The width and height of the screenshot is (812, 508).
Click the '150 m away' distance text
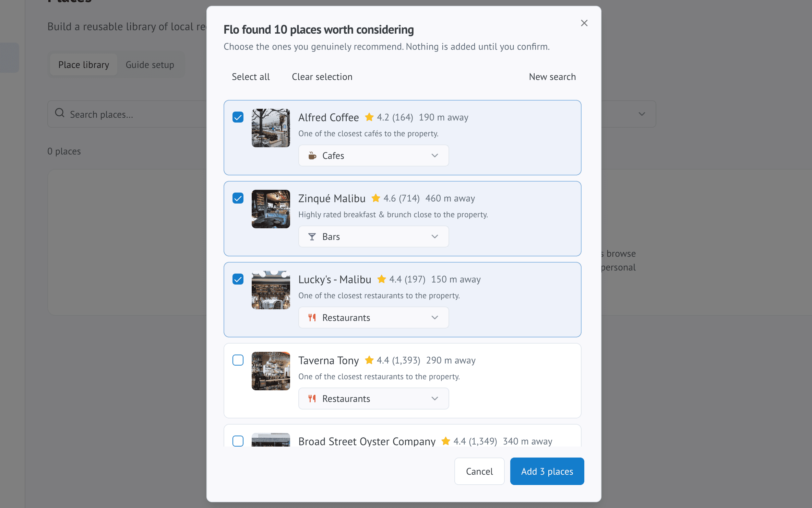coord(456,279)
